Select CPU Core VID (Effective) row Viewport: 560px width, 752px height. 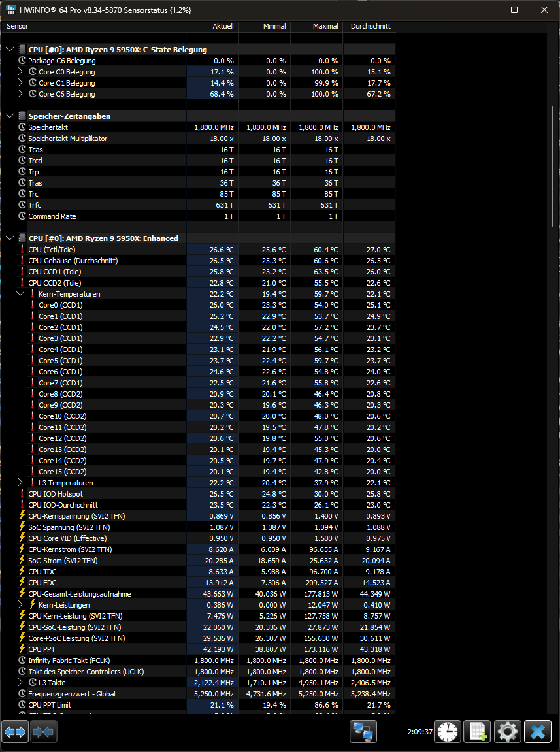coord(198,538)
